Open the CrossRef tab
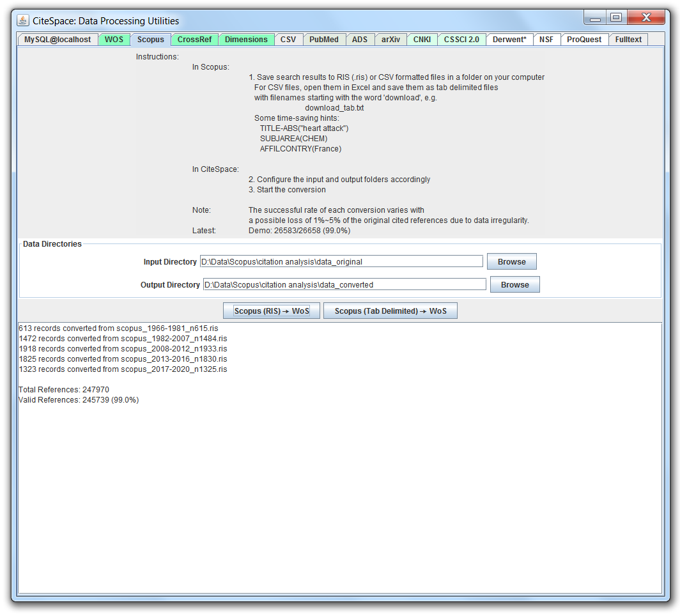 pyautogui.click(x=195, y=40)
